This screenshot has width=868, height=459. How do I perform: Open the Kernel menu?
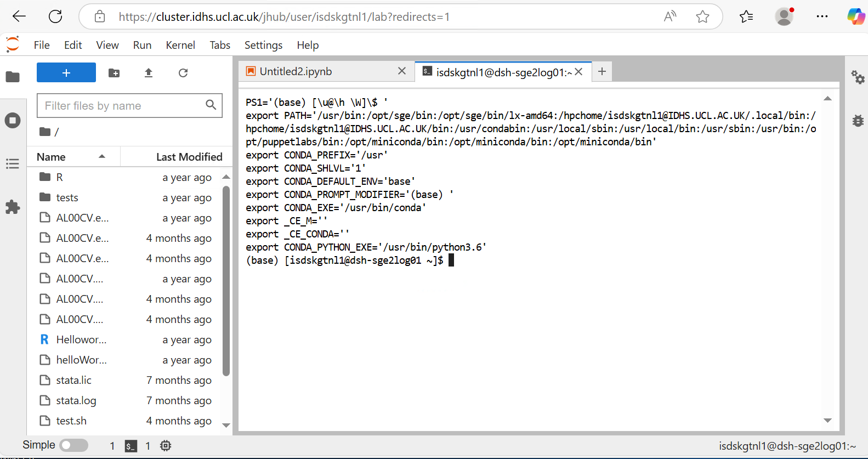coord(180,45)
